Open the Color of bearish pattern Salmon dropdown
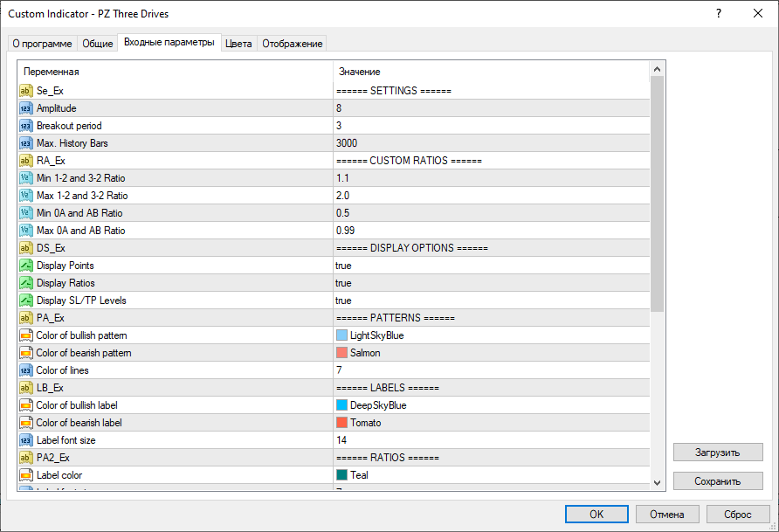This screenshot has width=779, height=532. tap(365, 353)
